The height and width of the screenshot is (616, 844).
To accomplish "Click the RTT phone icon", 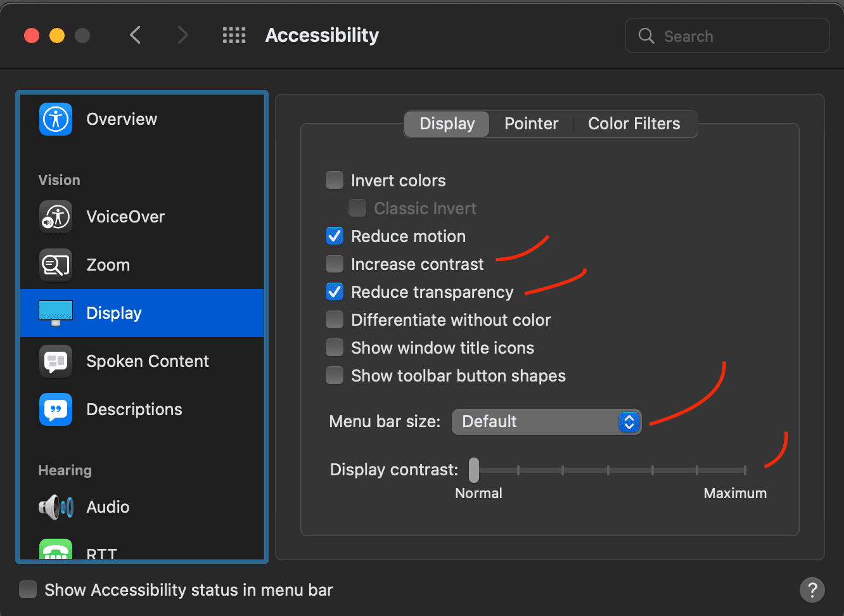I will 56,549.
